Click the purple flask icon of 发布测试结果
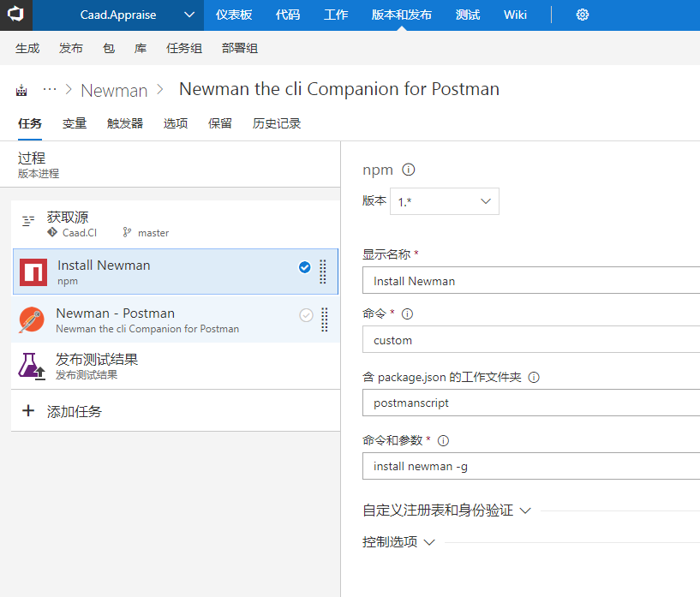Image resolution: width=700 pixels, height=597 pixels. point(31,366)
